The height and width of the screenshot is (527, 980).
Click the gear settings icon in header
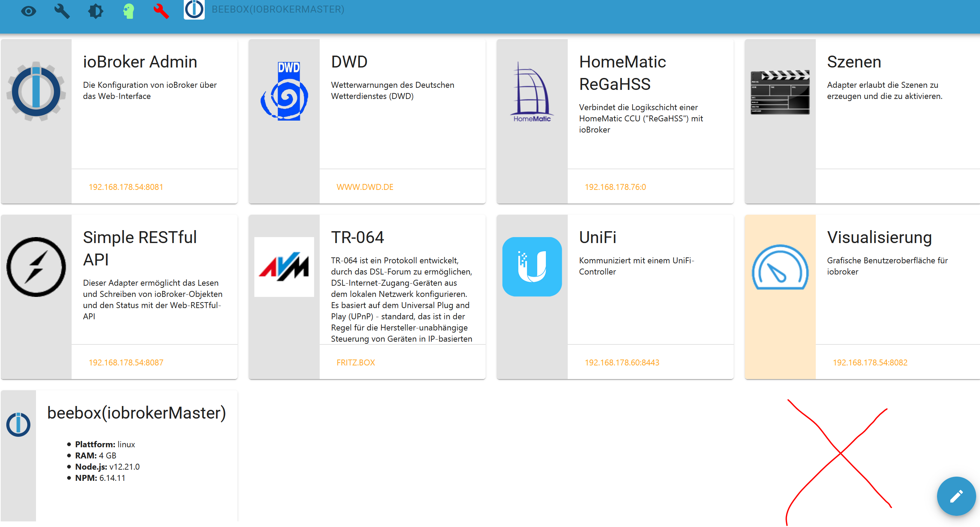coord(95,12)
